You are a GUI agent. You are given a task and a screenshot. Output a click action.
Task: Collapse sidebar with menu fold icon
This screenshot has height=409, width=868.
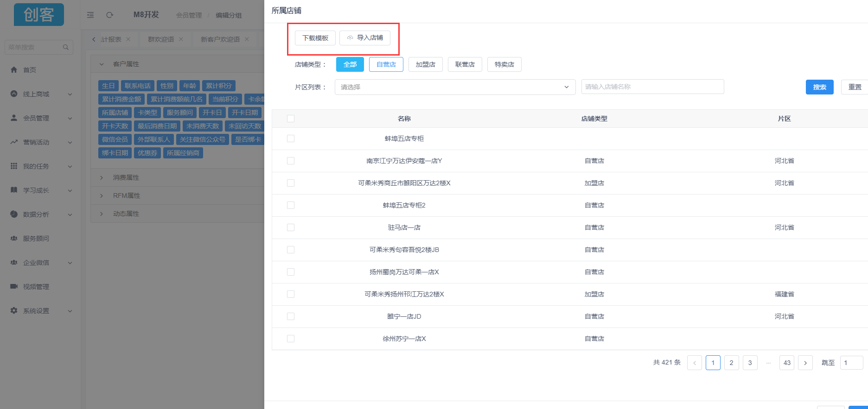[x=90, y=15]
